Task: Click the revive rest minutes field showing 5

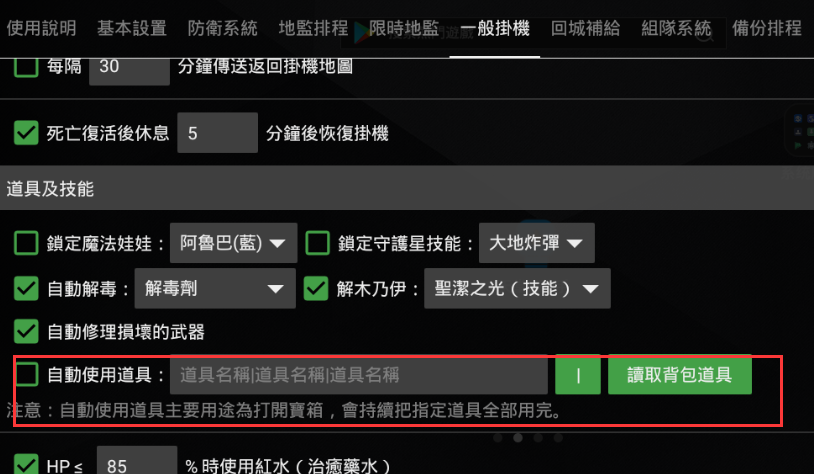Action: [x=218, y=133]
